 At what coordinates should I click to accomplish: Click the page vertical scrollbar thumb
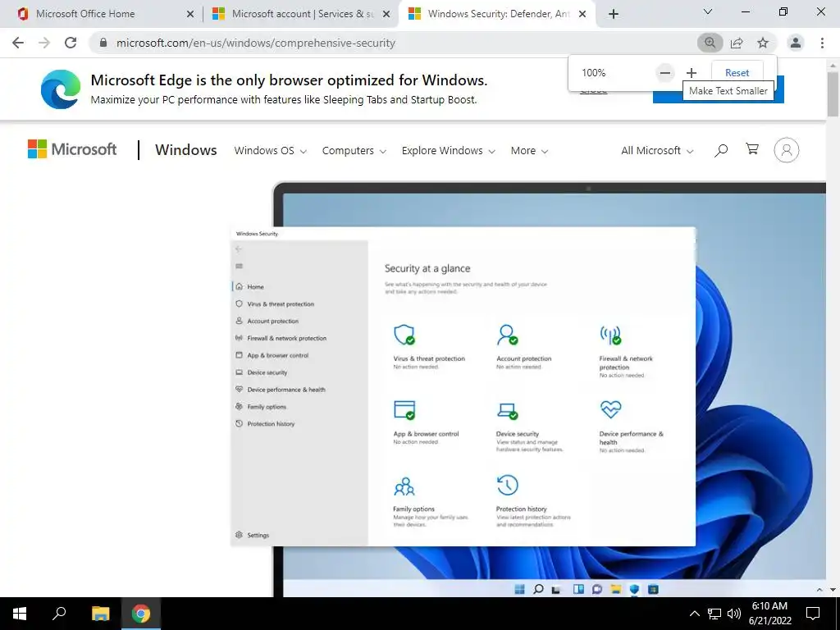[832, 94]
